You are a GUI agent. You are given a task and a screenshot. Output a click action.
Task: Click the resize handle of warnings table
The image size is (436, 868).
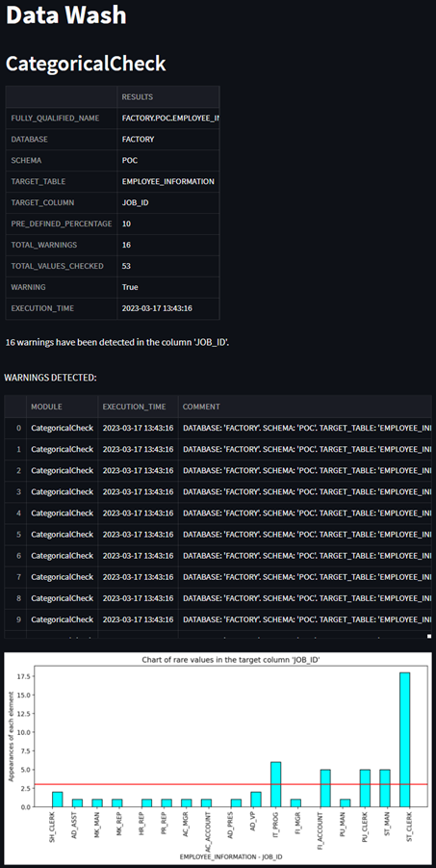429,636
